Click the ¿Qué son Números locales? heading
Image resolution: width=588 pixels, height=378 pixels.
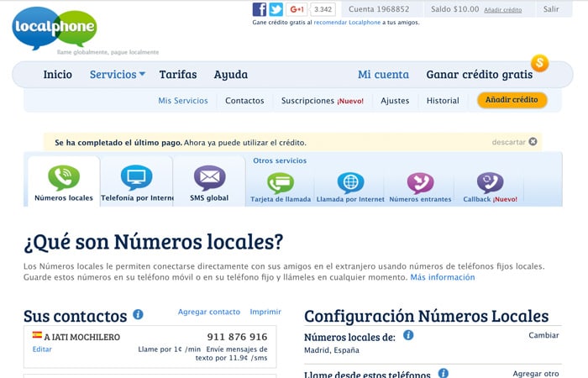point(154,242)
